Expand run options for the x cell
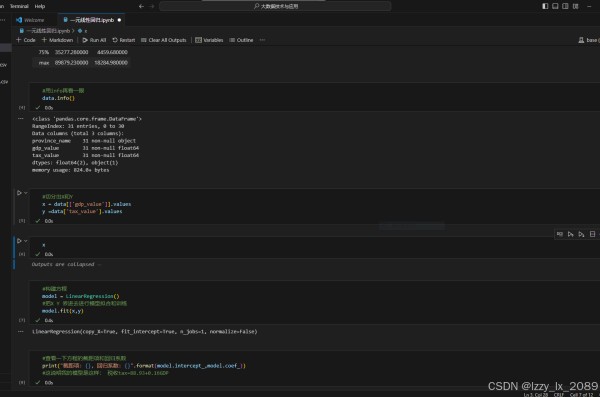The width and height of the screenshot is (600, 397). [x=26, y=241]
